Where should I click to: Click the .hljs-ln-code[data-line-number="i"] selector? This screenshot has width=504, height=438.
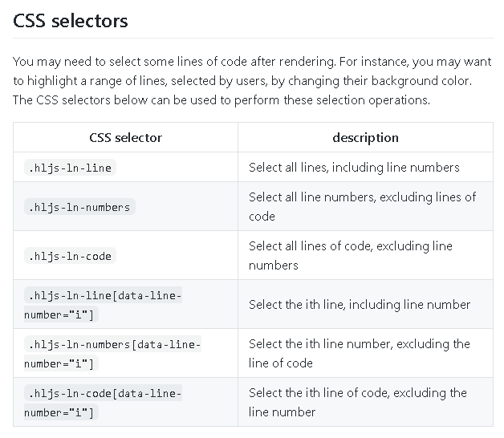(104, 403)
